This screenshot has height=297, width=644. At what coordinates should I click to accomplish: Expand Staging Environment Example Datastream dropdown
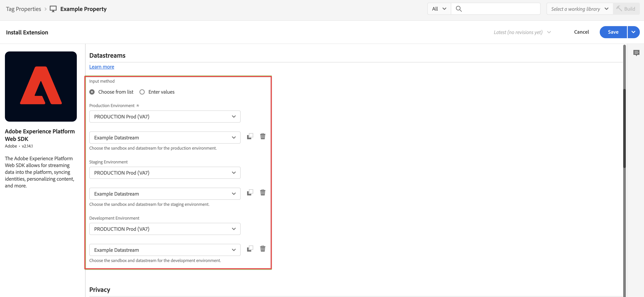click(x=165, y=194)
